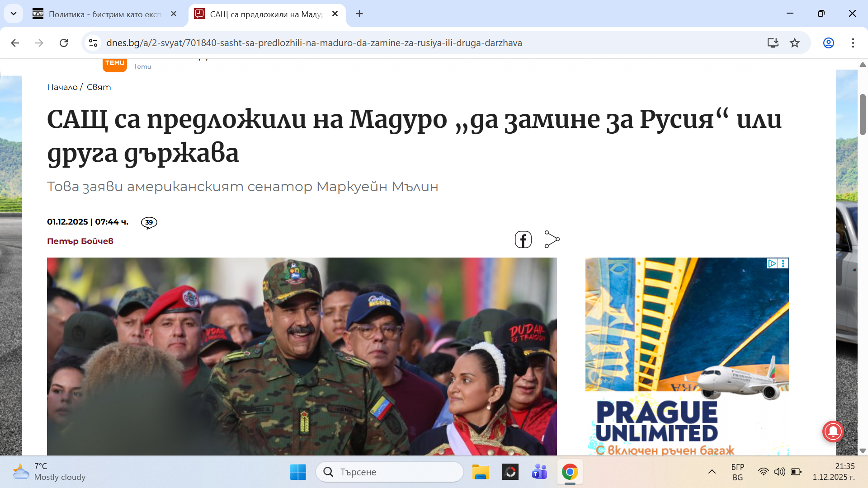Screen dimensions: 868x488
Task: Open the AdChoices info icon
Action: pos(772,263)
